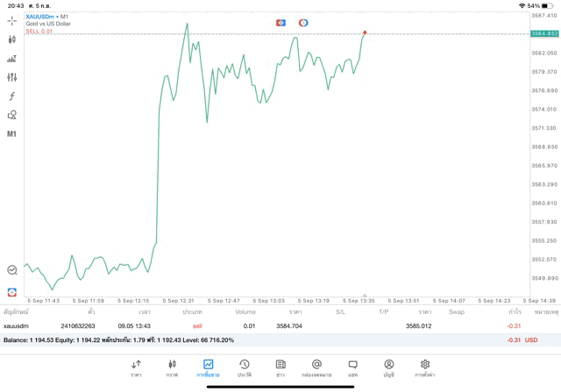Open the bar chart volumes icon
The height and width of the screenshot is (392, 561).
click(12, 59)
